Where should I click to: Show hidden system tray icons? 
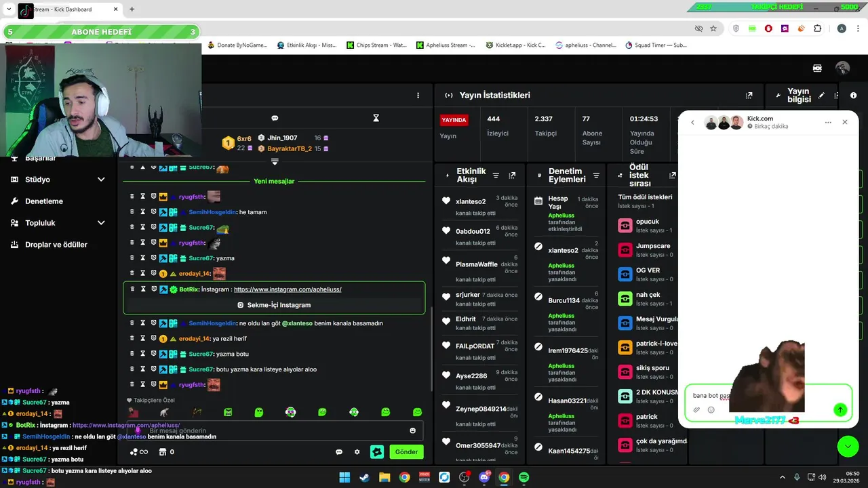(x=782, y=477)
